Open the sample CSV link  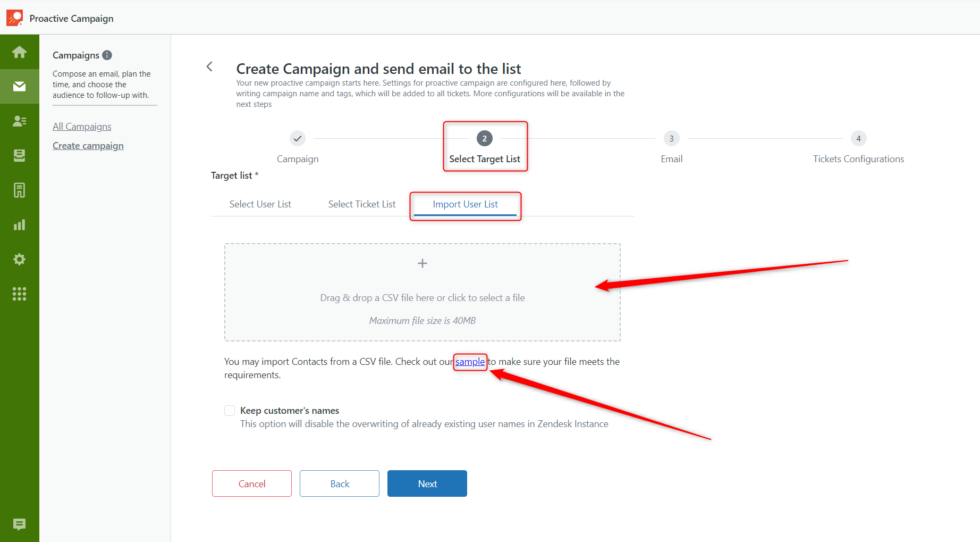[x=470, y=362]
